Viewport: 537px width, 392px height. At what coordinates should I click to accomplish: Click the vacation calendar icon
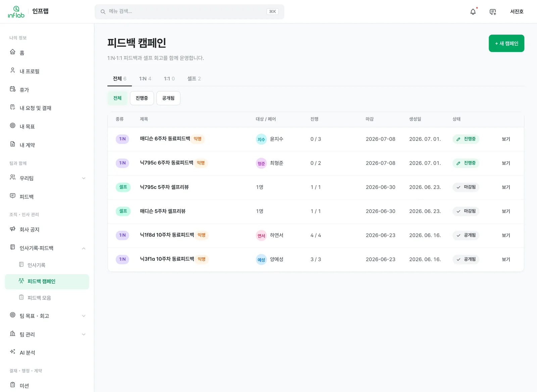13,89
